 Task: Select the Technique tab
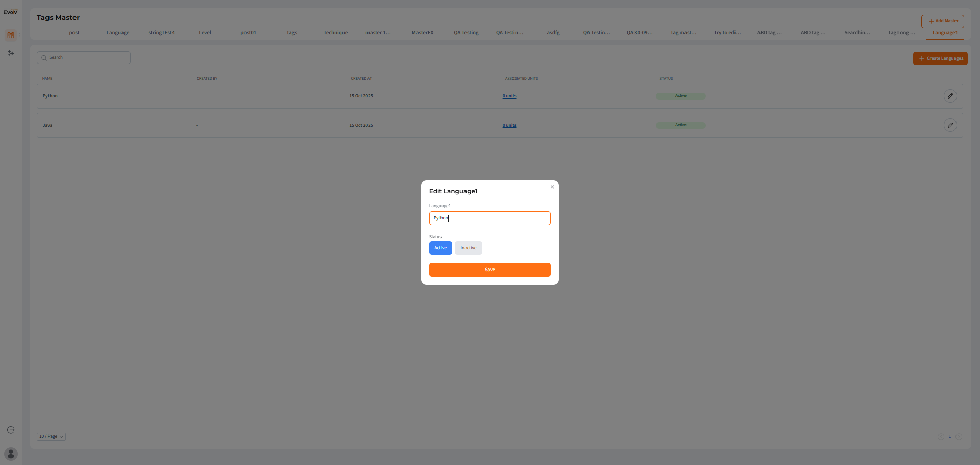(x=335, y=33)
